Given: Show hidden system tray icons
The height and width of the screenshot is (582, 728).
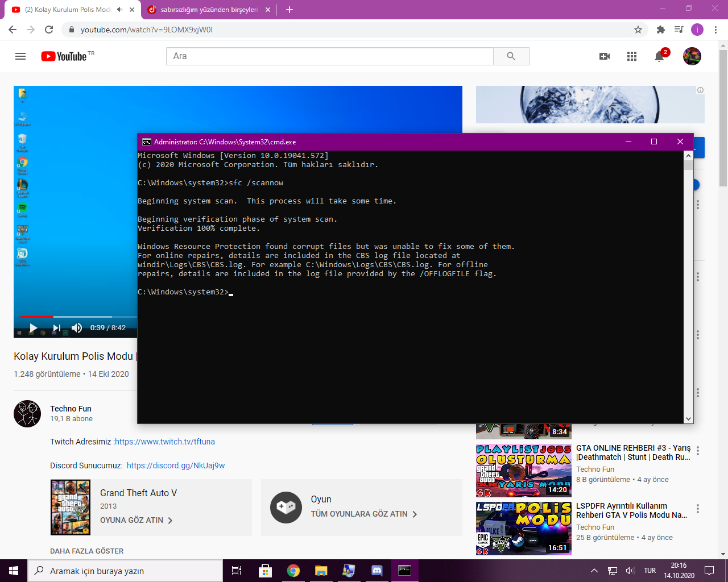Looking at the screenshot, I should click(594, 571).
